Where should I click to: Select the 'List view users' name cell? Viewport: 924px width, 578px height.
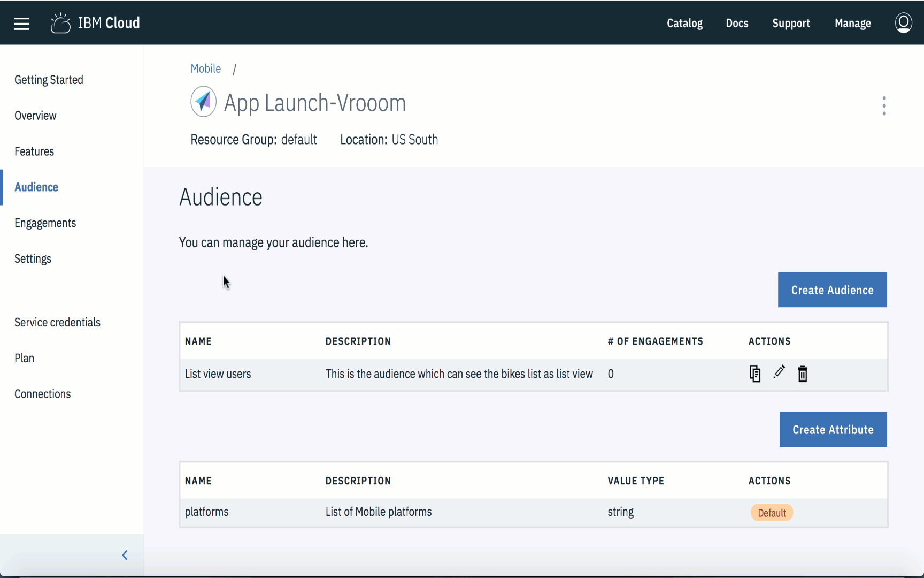tap(218, 374)
